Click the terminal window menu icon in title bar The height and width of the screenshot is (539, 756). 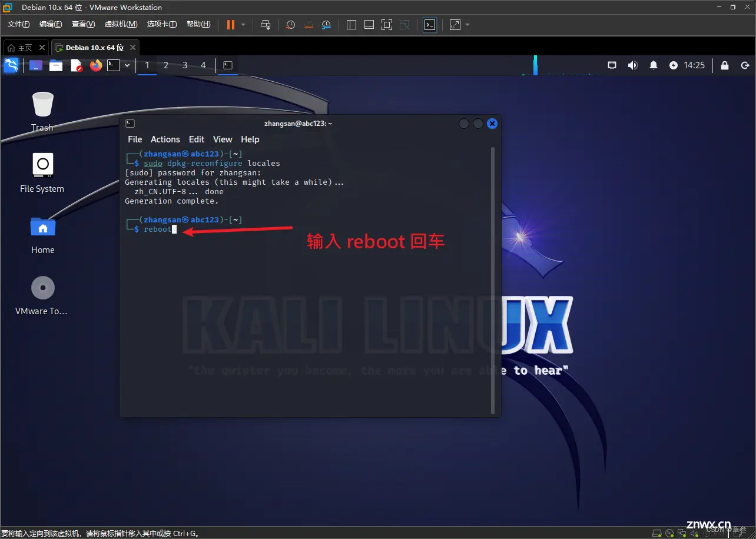point(130,124)
